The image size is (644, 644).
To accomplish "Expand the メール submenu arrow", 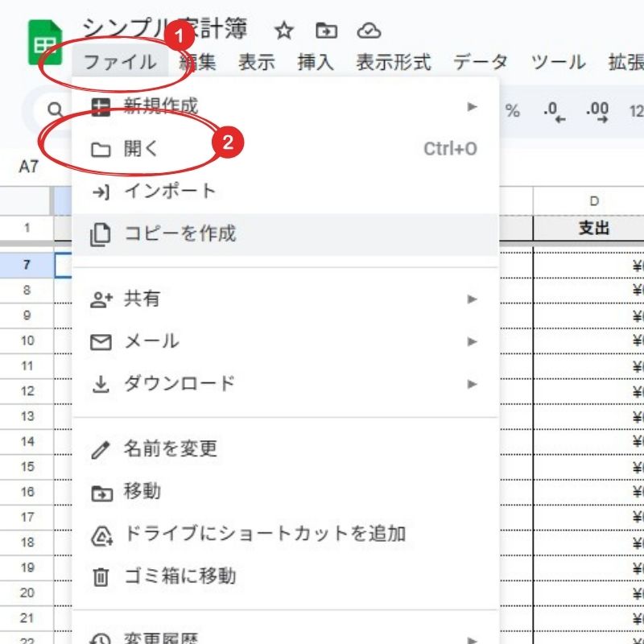I will (x=472, y=341).
